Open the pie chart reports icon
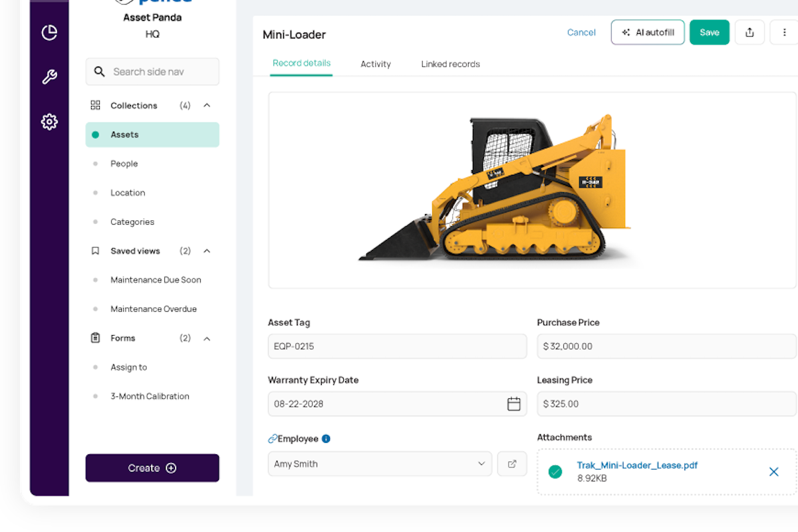 pyautogui.click(x=49, y=33)
